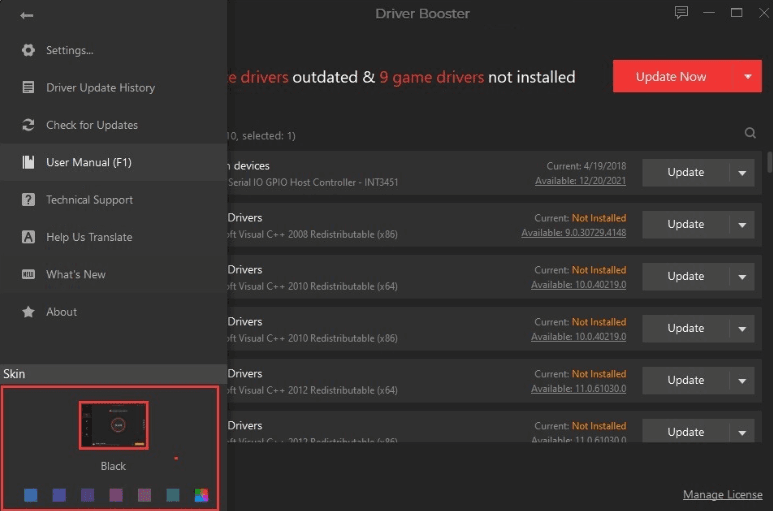Click the back arrow to close the menu
773x511 pixels.
pyautogui.click(x=27, y=16)
